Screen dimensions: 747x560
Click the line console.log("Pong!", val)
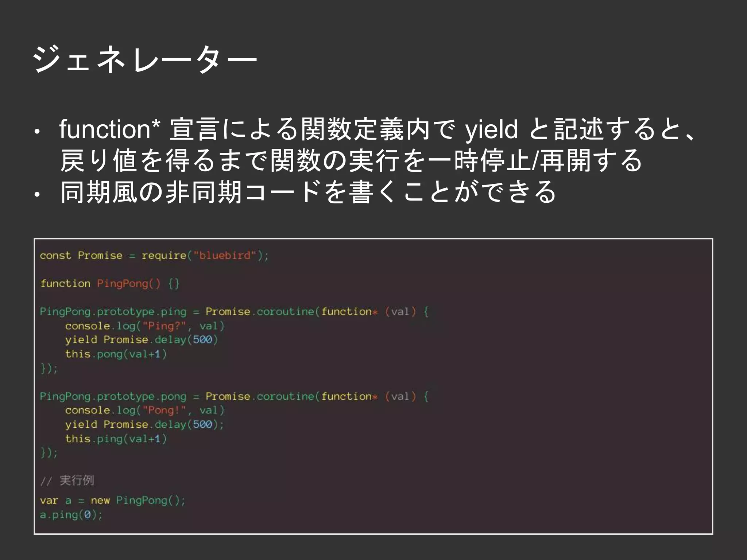(145, 411)
